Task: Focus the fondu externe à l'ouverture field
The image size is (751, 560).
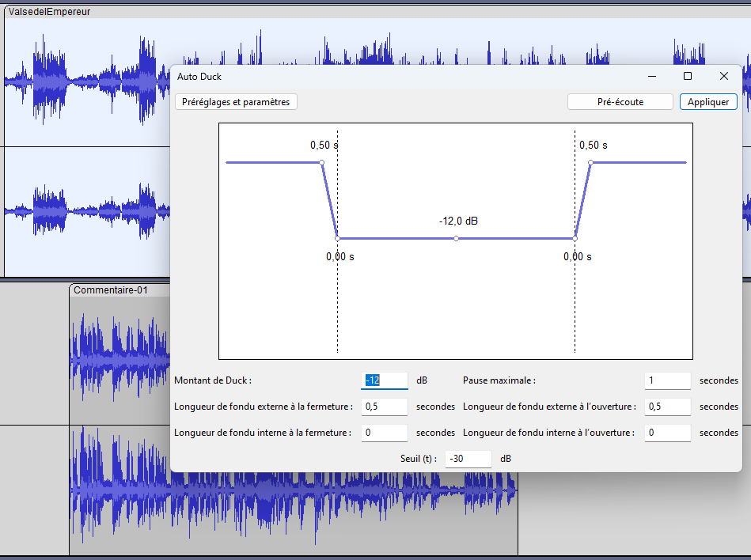Action: [667, 407]
